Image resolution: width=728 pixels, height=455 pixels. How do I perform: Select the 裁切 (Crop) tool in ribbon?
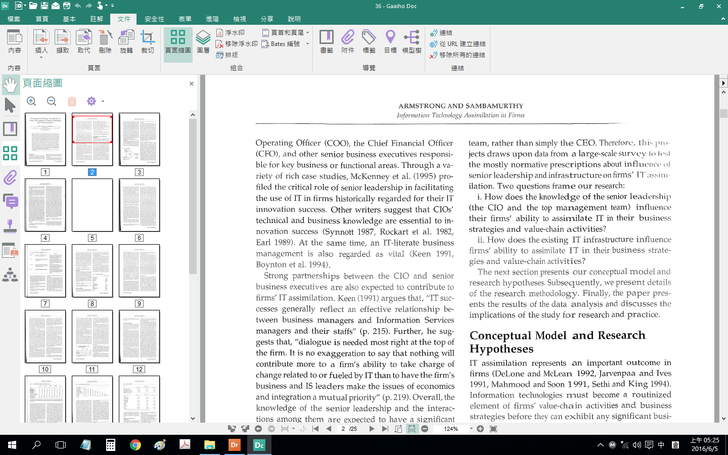tap(148, 41)
